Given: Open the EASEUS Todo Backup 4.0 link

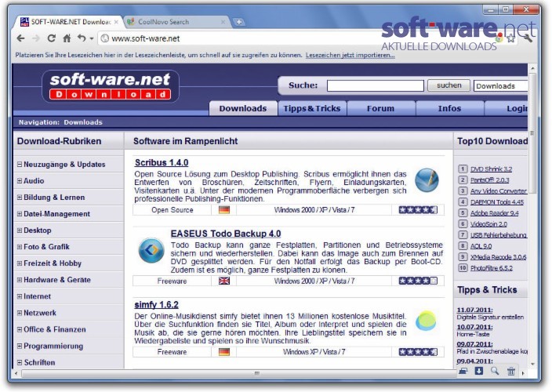Looking at the screenshot, I should pos(226,234).
